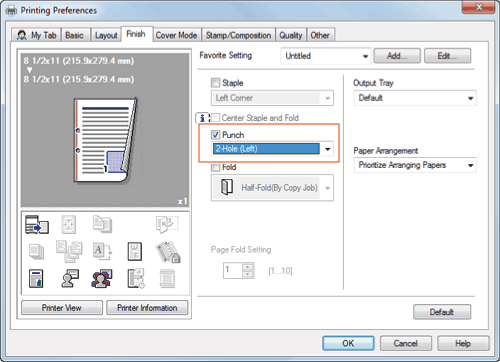The width and height of the screenshot is (500, 362).
Task: Close the Printing Preferences window
Action: tap(479, 7)
